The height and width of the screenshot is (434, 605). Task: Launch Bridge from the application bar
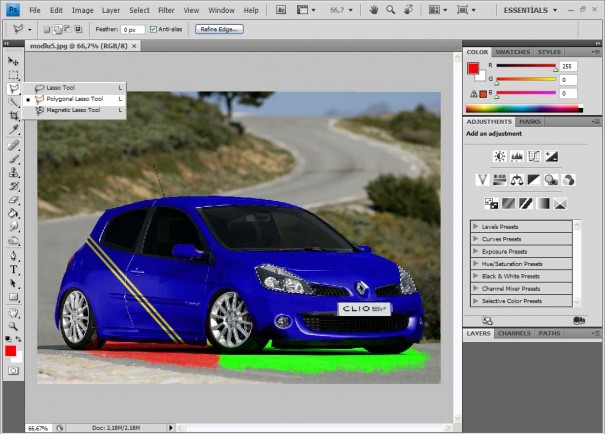click(281, 10)
